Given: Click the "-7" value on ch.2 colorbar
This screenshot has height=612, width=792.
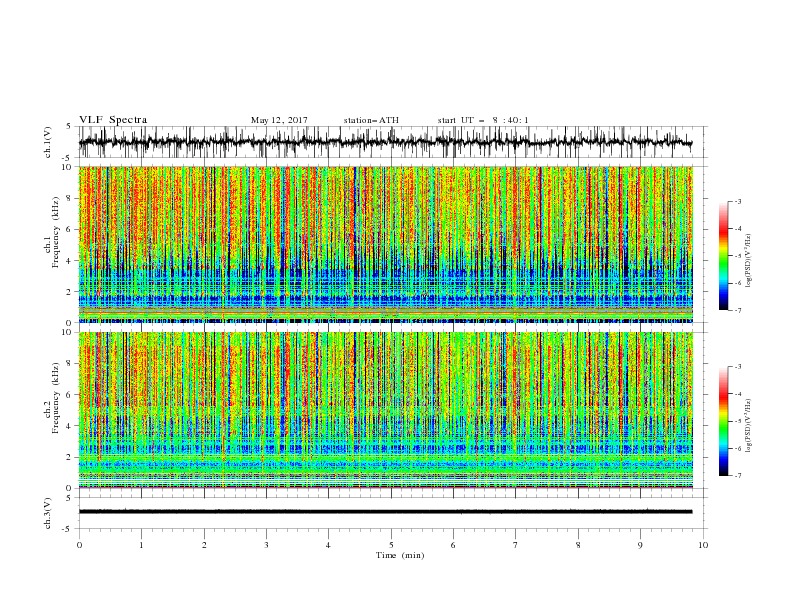Looking at the screenshot, I should pos(737,476).
